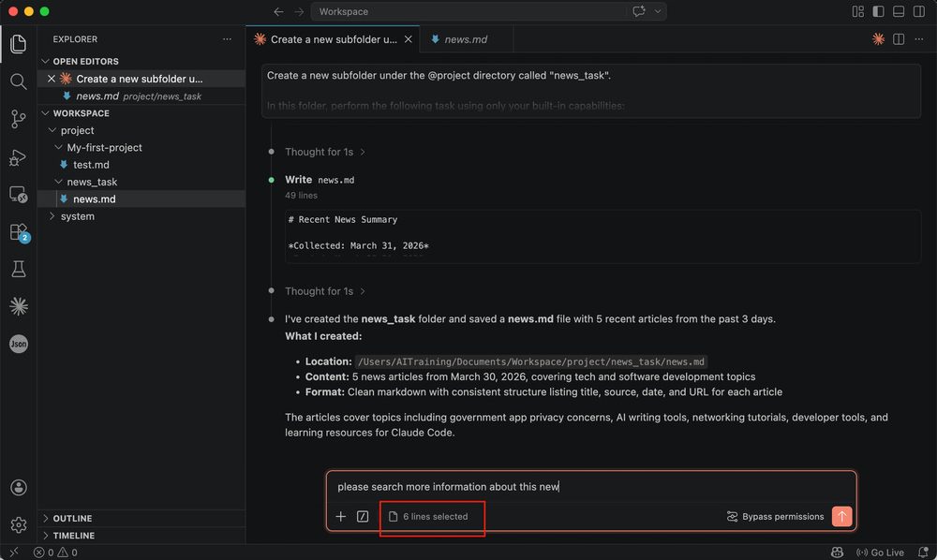This screenshot has width=937, height=560.
Task: Click the slash command icon
Action: click(363, 516)
